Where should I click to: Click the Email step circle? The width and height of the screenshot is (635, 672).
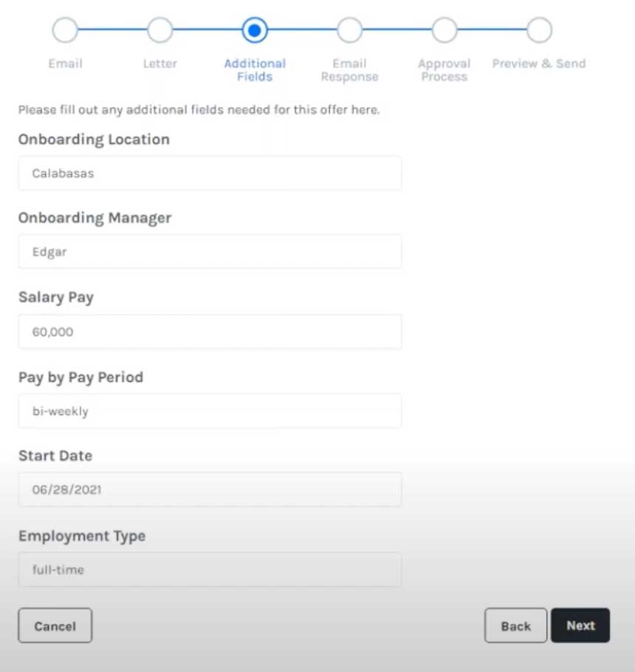tap(65, 30)
